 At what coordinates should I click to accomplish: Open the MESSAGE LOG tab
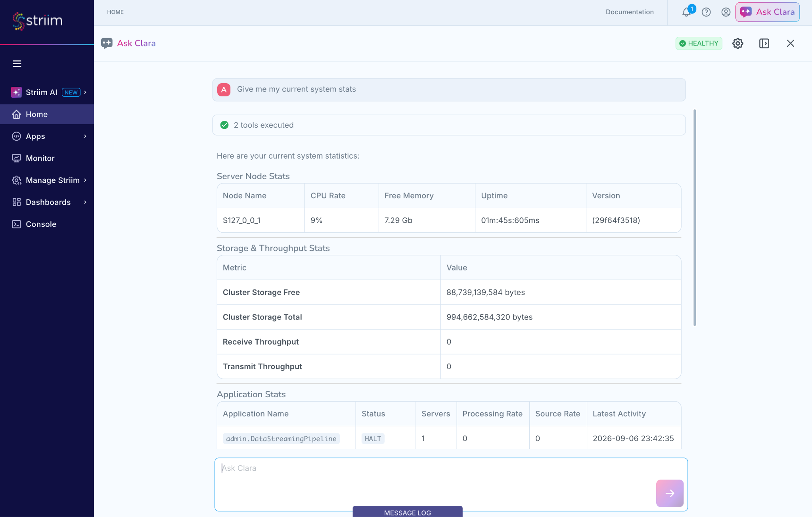[408, 512]
